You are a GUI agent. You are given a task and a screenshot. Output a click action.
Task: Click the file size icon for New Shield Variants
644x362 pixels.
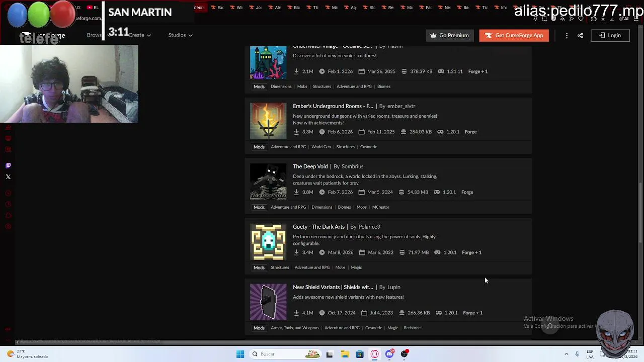pos(401,313)
